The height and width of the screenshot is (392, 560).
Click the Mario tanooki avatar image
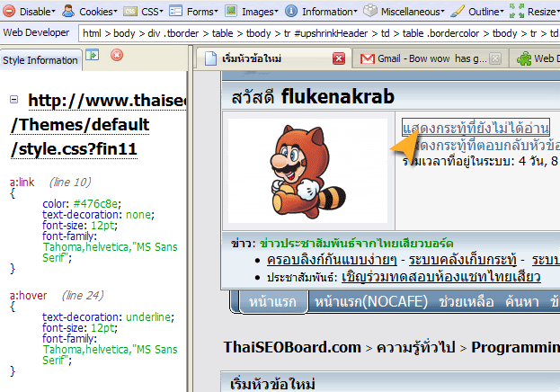307,171
